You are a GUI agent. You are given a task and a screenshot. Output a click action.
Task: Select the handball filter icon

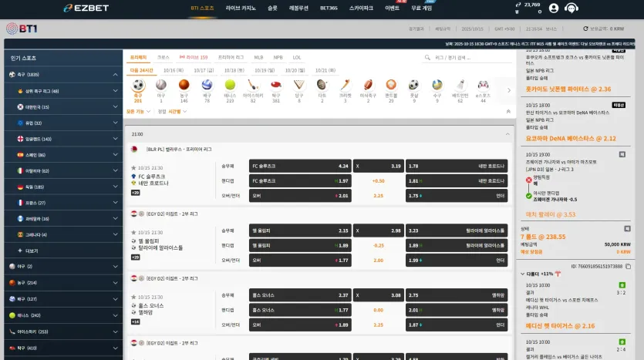point(391,85)
